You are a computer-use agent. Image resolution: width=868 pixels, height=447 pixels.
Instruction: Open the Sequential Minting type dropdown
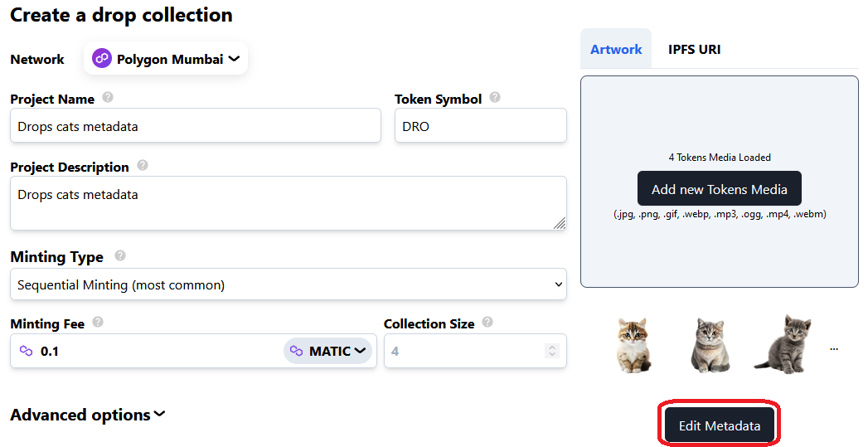(x=288, y=284)
